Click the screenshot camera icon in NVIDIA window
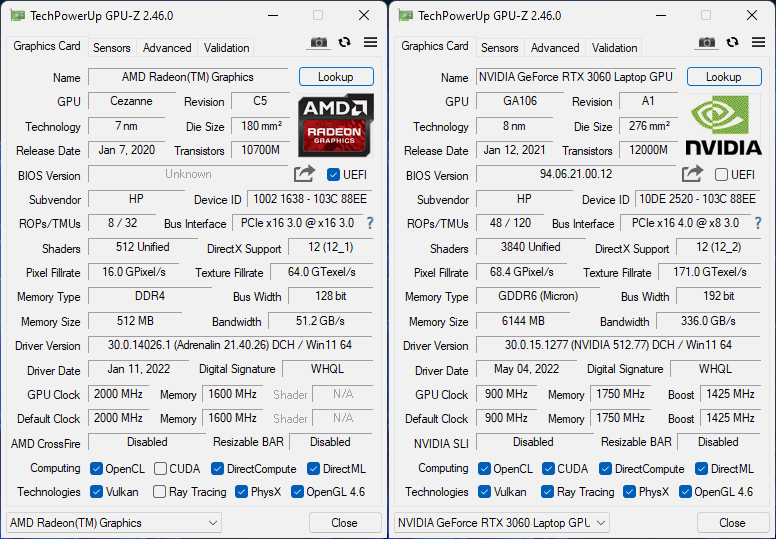 tap(707, 42)
